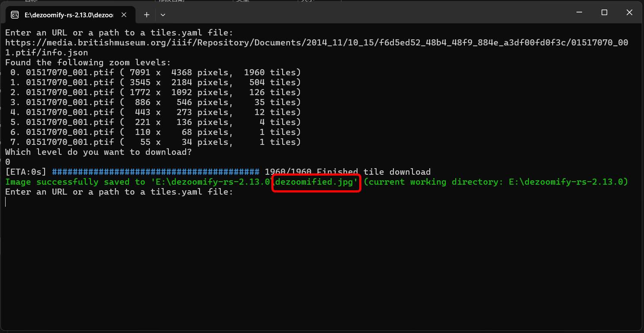Open a new terminal tab with plus

147,15
